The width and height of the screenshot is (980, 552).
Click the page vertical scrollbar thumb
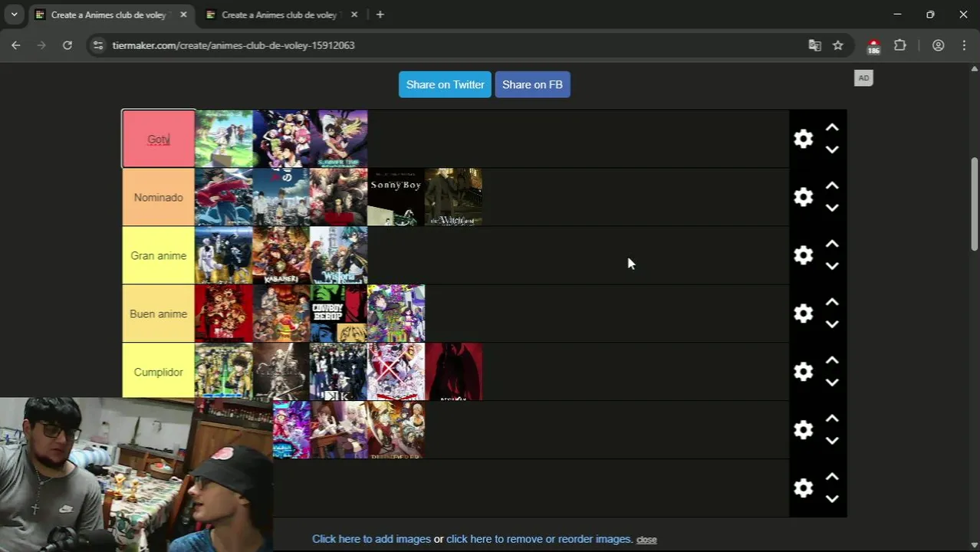click(x=975, y=203)
